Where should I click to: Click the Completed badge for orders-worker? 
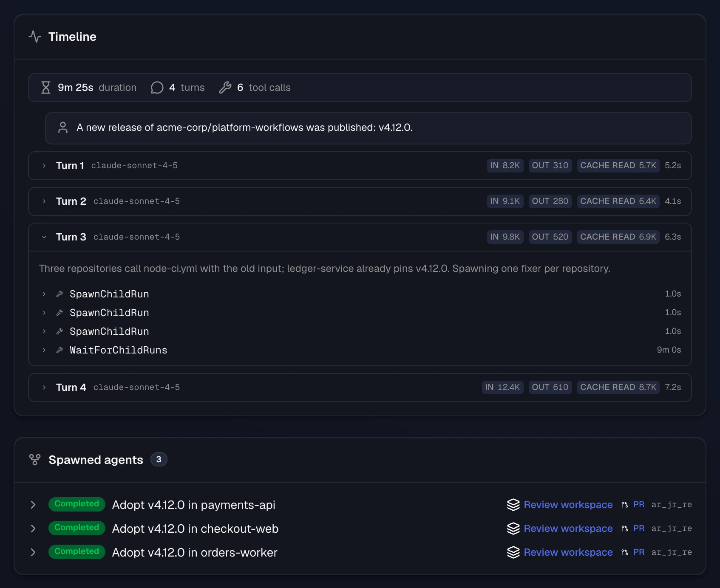point(77,551)
